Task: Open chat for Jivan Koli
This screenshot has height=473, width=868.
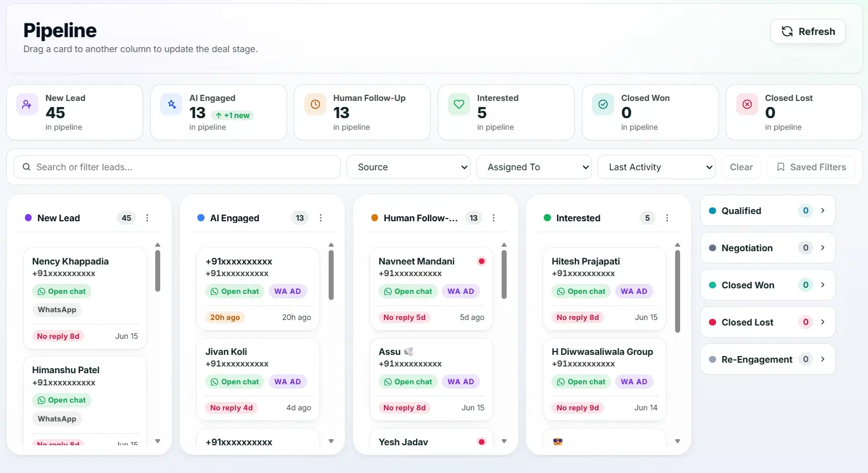Action: [235, 382]
